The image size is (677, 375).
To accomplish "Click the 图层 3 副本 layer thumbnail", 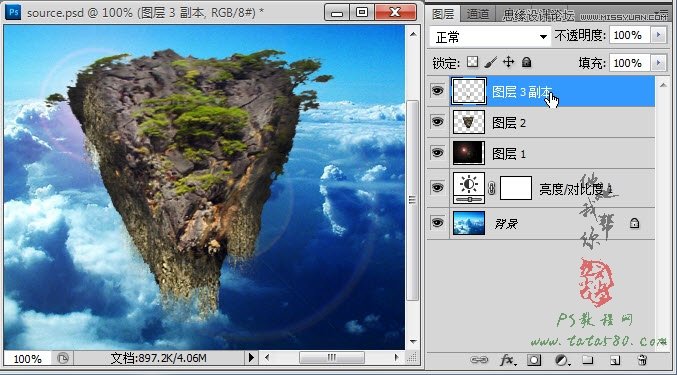I will (469, 91).
